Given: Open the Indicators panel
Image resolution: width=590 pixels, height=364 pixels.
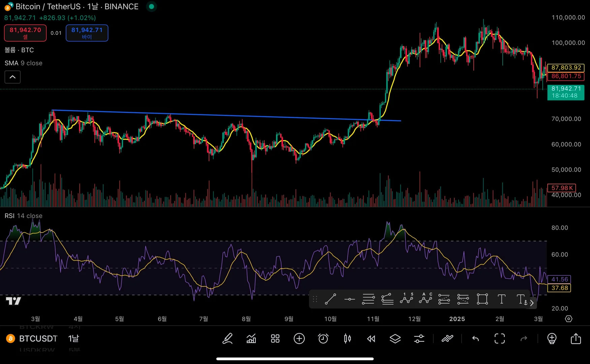Looking at the screenshot, I should point(251,338).
